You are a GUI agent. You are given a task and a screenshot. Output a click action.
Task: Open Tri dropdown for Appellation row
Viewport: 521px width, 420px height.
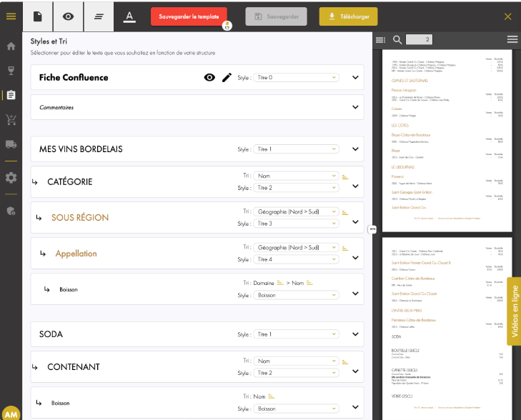[296, 248]
